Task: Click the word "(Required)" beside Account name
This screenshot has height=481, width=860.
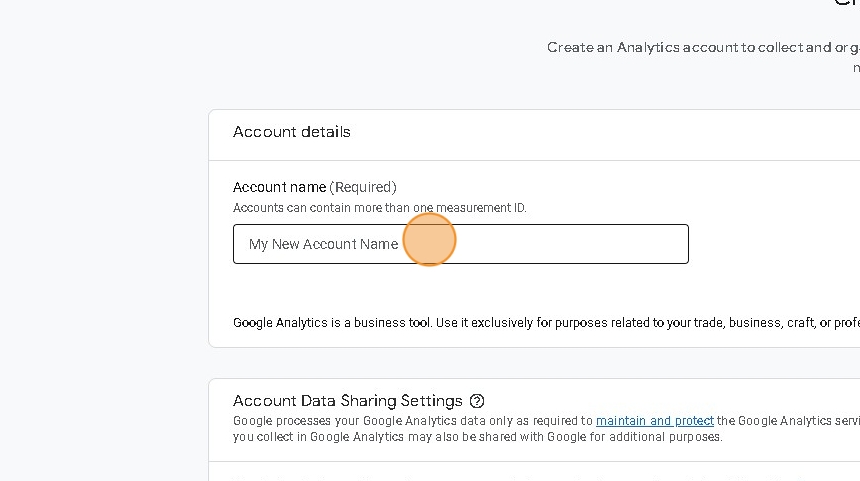Action: (x=364, y=187)
